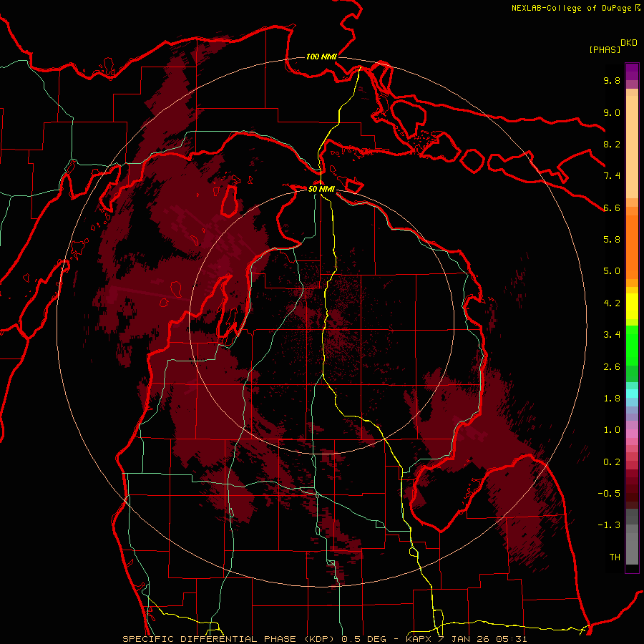Click the 1.0 scale value
Image resolution: width=644 pixels, height=644 pixels.
click(x=612, y=430)
